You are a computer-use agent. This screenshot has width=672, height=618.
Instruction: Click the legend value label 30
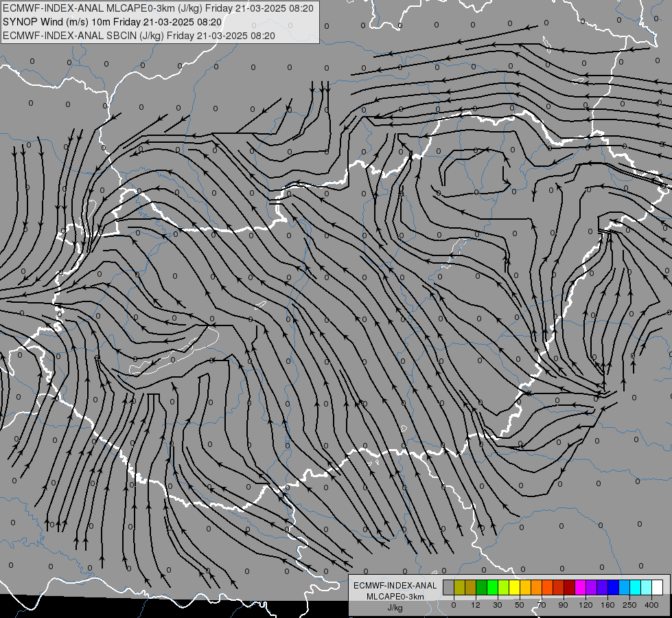498,605
